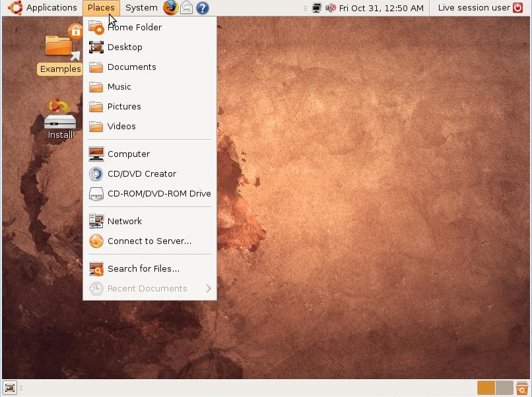The width and height of the screenshot is (532, 397).
Task: Click the Live session user label
Action: (474, 8)
